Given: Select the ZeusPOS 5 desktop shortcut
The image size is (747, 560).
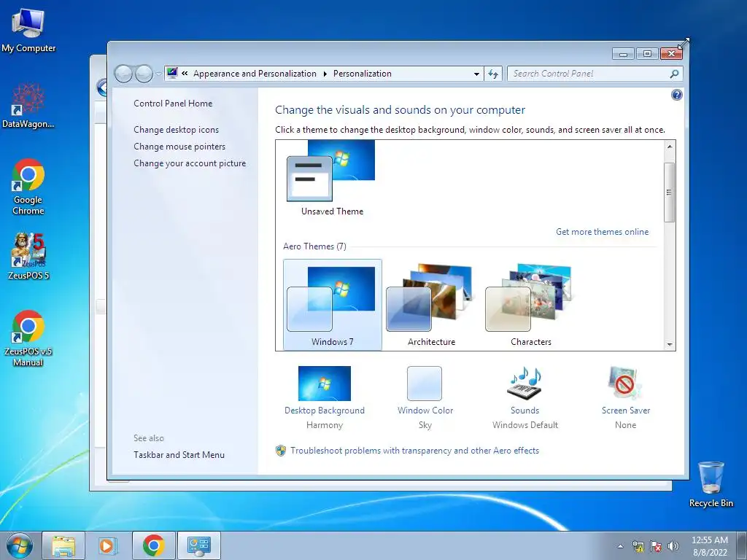Looking at the screenshot, I should (x=28, y=256).
